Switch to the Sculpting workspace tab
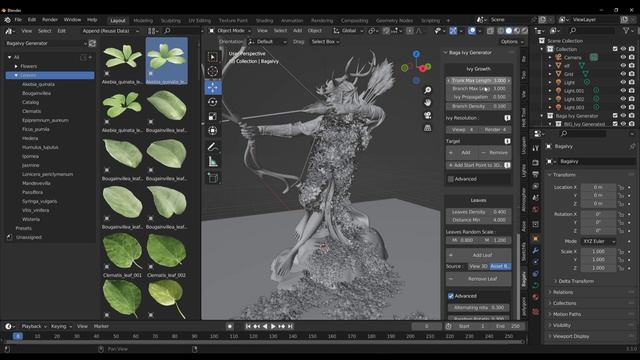 [x=171, y=20]
